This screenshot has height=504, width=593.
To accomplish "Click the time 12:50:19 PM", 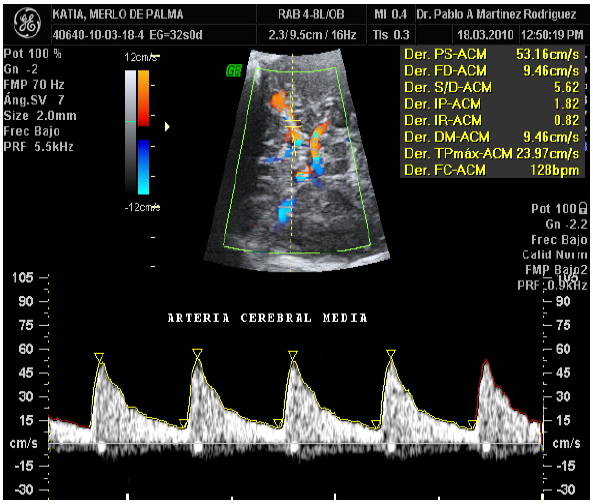I will pos(552,35).
